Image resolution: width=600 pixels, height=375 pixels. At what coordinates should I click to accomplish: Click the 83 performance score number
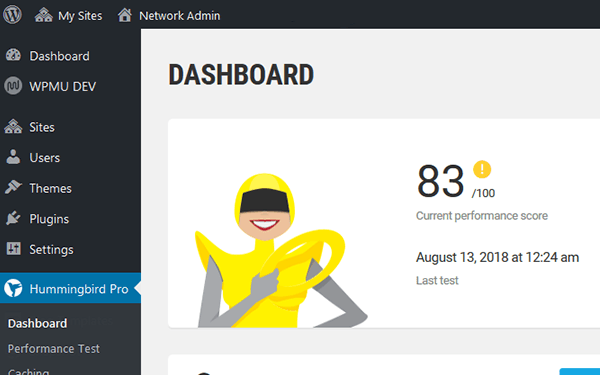(x=440, y=181)
